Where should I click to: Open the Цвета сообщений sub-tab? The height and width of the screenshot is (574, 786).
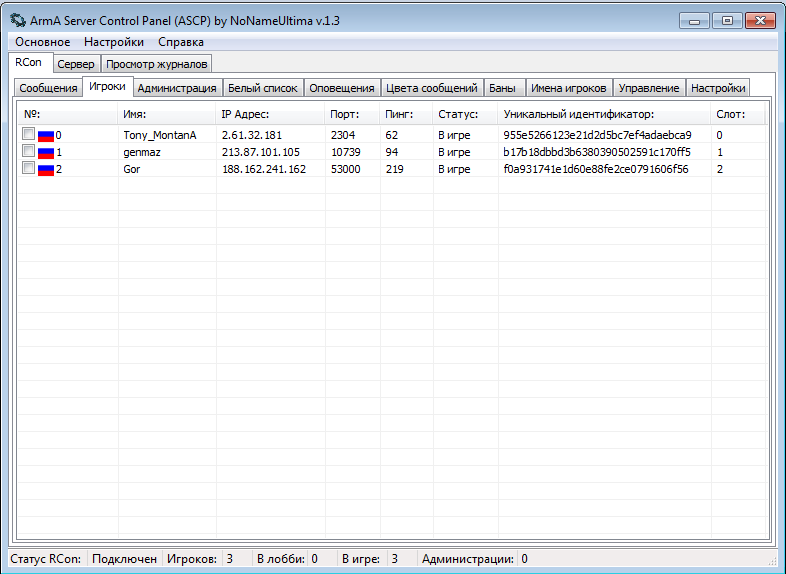coord(432,88)
